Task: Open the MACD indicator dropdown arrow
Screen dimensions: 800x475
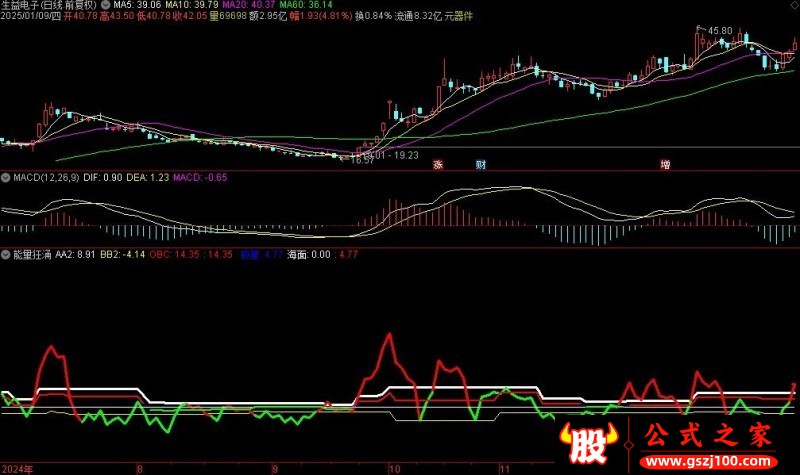Action: [x=6, y=178]
